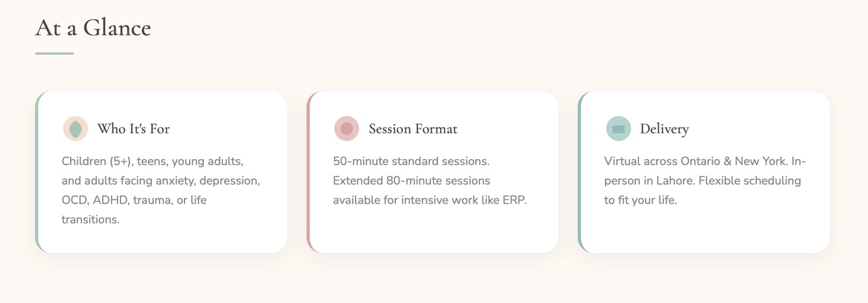Click the teal Delivery card icon
The height and width of the screenshot is (303, 868).
618,129
